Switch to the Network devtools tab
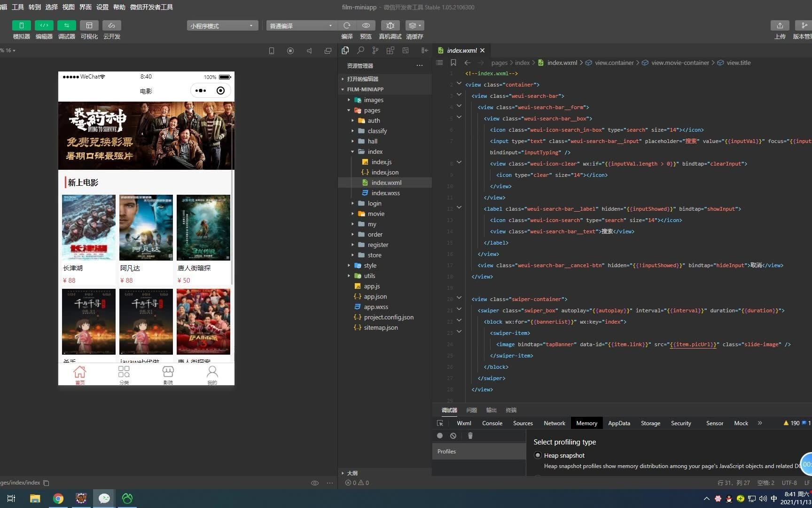The image size is (812, 508). click(x=554, y=423)
